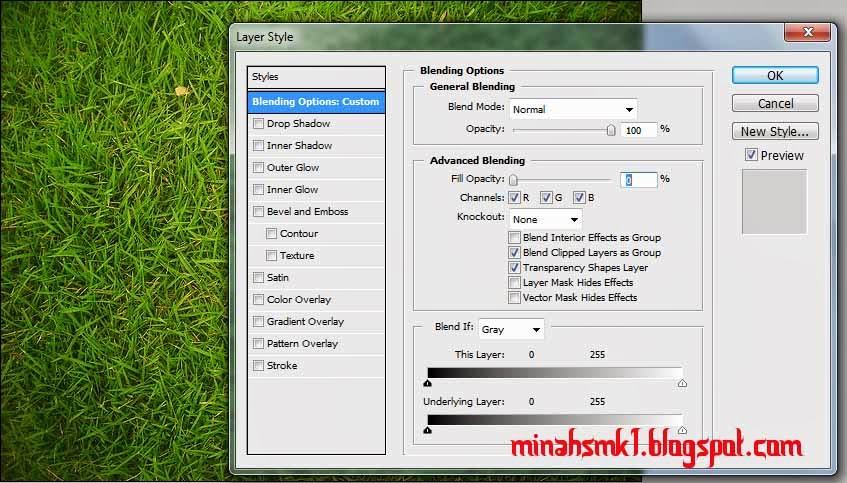Open the Satin settings label

tap(278, 278)
